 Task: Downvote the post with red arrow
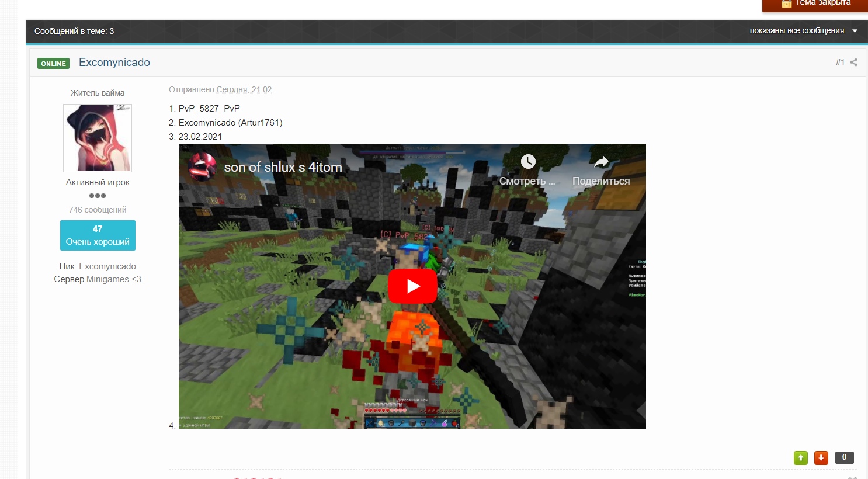(821, 458)
